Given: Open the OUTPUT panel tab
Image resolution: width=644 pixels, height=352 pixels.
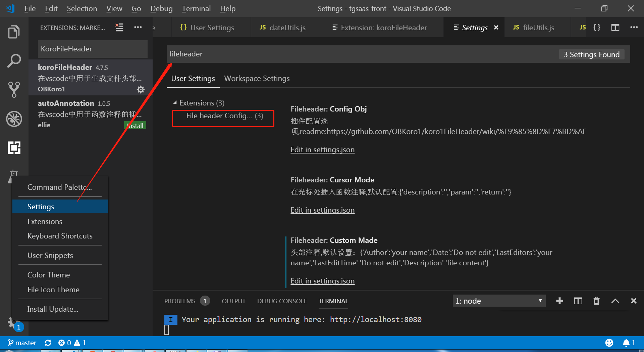Looking at the screenshot, I should pos(233,301).
